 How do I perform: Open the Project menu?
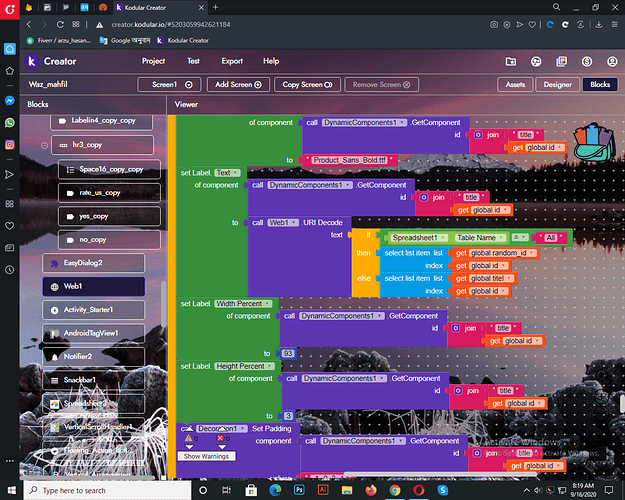point(153,61)
